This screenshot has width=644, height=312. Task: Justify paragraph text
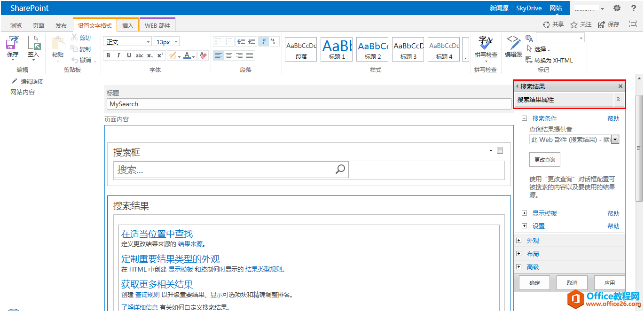click(x=250, y=55)
